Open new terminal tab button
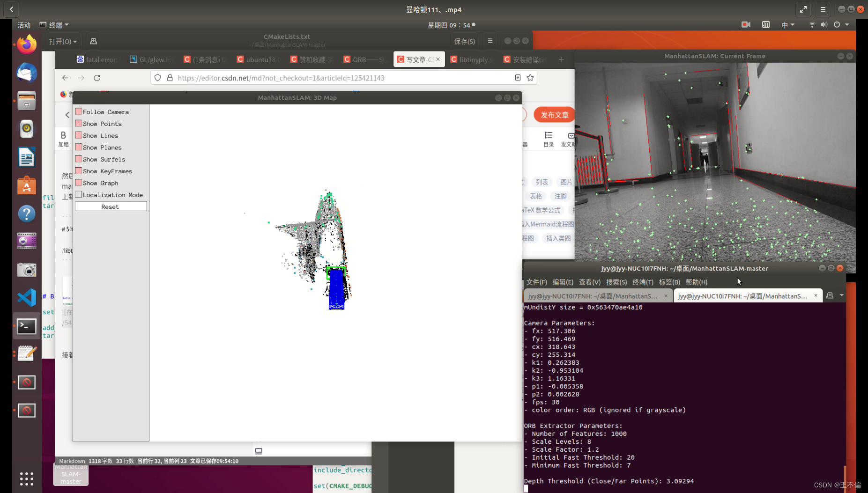 click(x=830, y=295)
